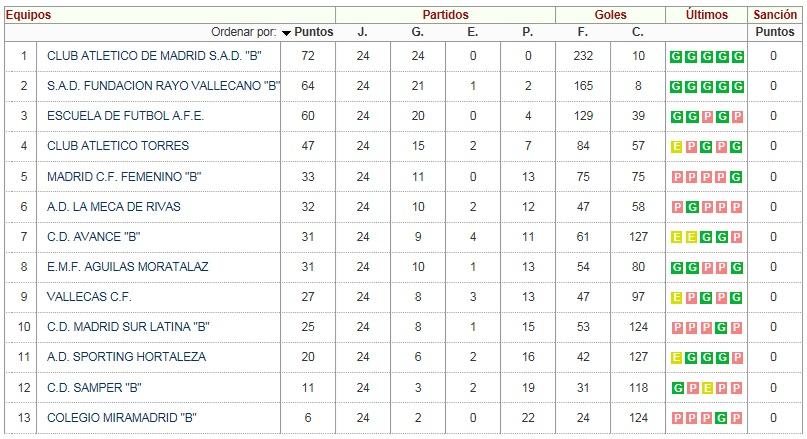
Task: Sort table by G. wins column header
Action: click(417, 32)
